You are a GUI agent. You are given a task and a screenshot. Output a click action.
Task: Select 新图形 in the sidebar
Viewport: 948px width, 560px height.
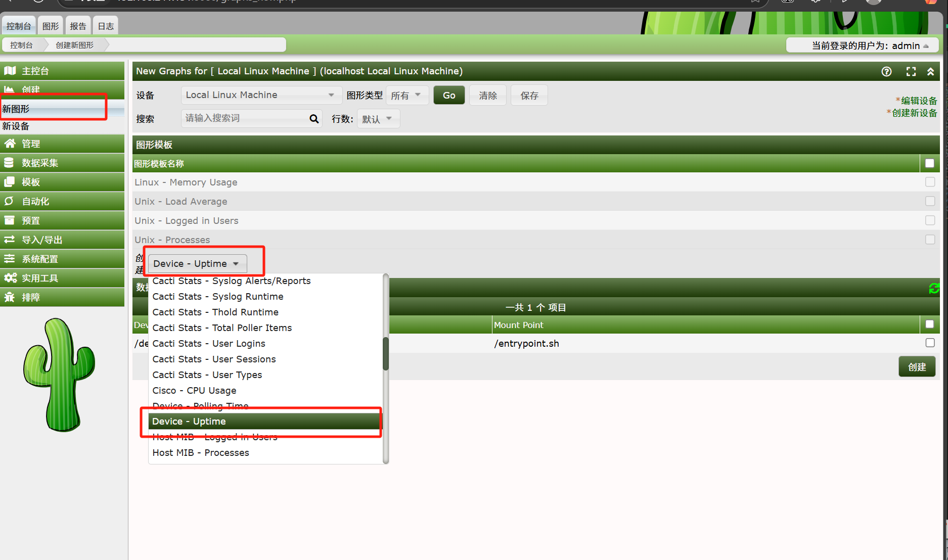pos(62,109)
